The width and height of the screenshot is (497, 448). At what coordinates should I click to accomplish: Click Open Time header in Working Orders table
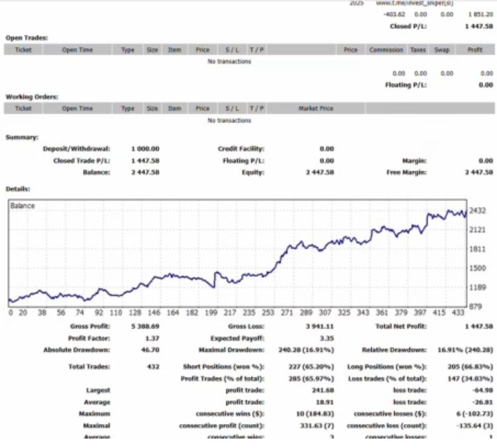(78, 108)
